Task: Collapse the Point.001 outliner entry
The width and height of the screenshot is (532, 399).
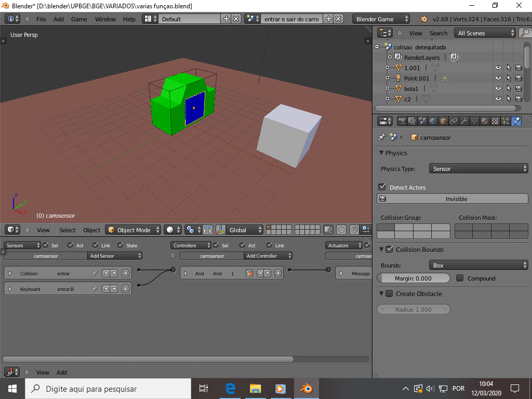Action: pyautogui.click(x=386, y=78)
